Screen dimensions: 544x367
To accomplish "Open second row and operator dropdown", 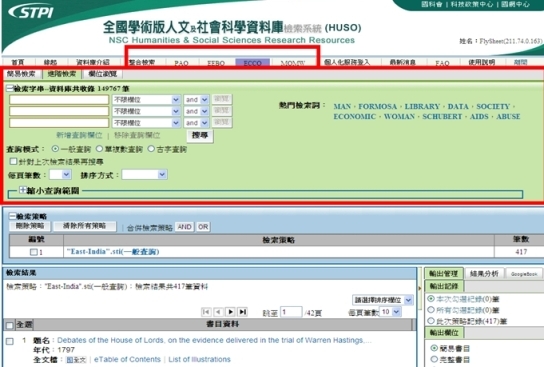I will tap(196, 111).
